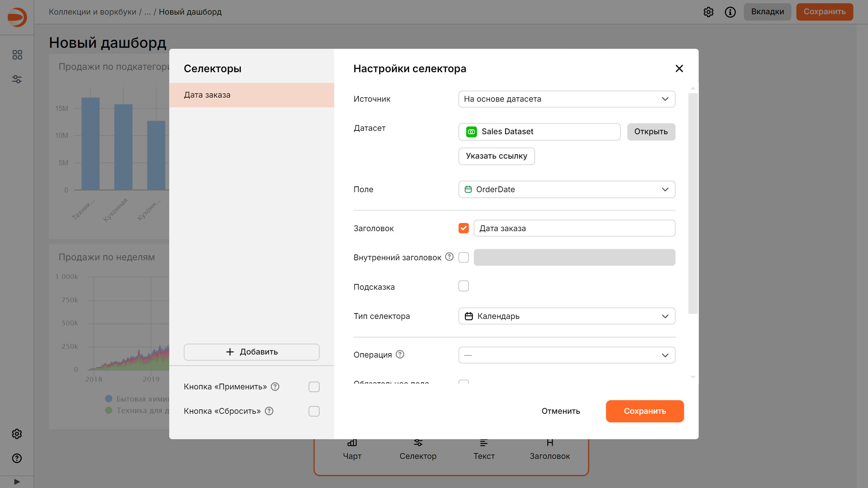Click the info icon near top right
868x488 pixels.
click(730, 12)
